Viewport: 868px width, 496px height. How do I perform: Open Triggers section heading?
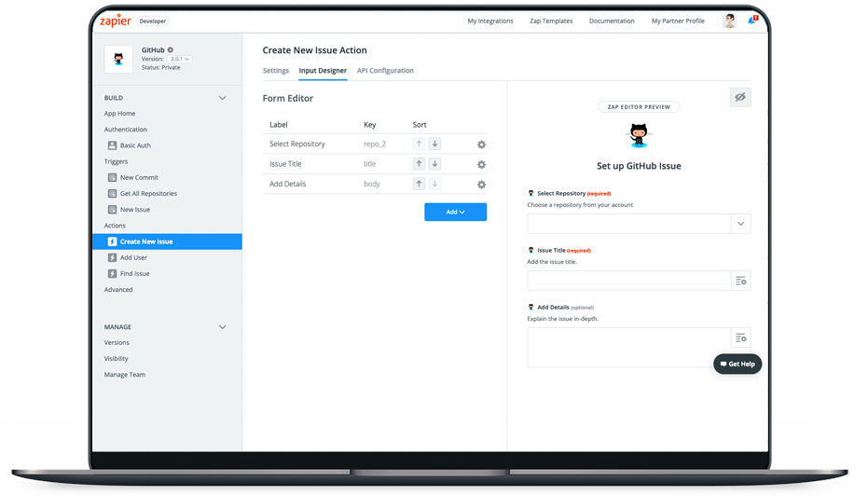(116, 161)
